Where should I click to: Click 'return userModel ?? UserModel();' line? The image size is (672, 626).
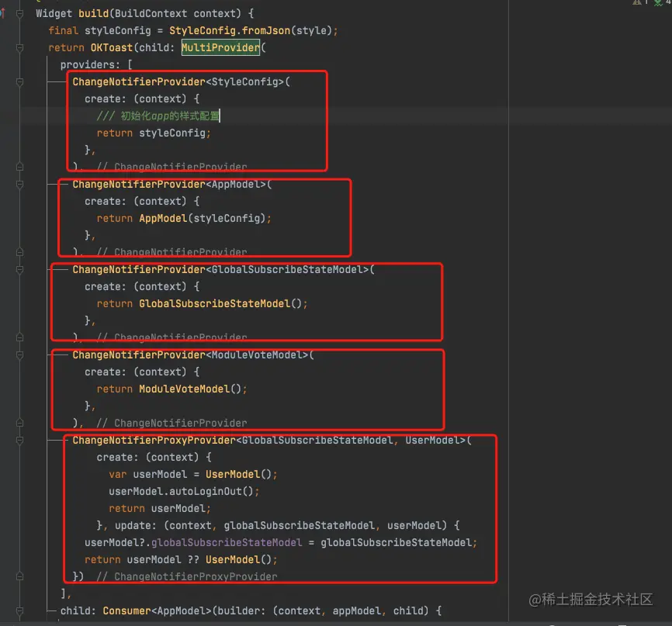[181, 560]
